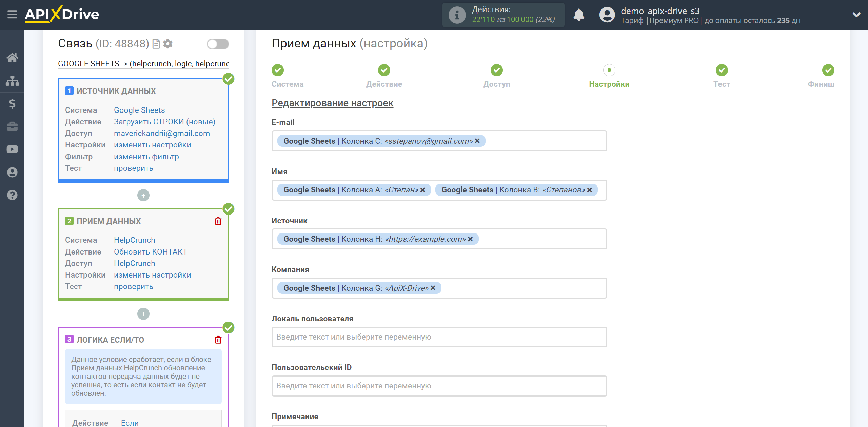Remove the Колонка G ApiX-Drive tag

[x=433, y=288]
